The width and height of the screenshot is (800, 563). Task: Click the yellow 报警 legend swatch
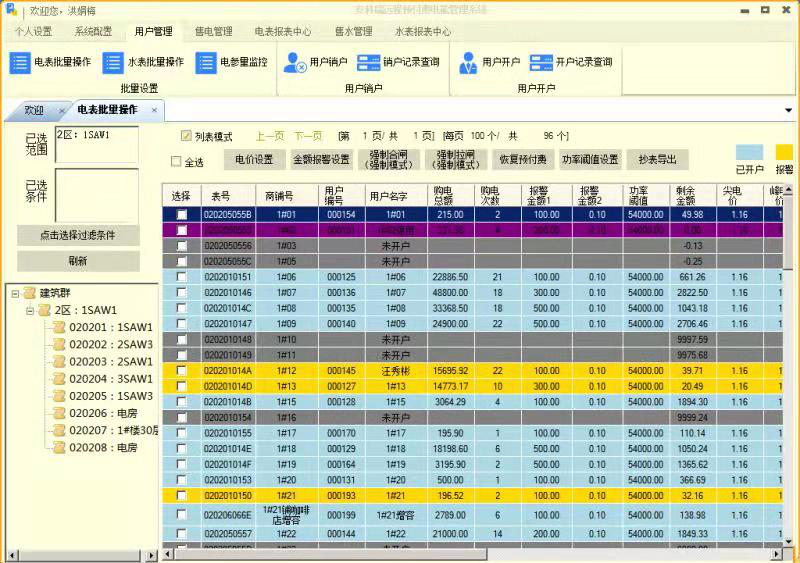[x=784, y=152]
